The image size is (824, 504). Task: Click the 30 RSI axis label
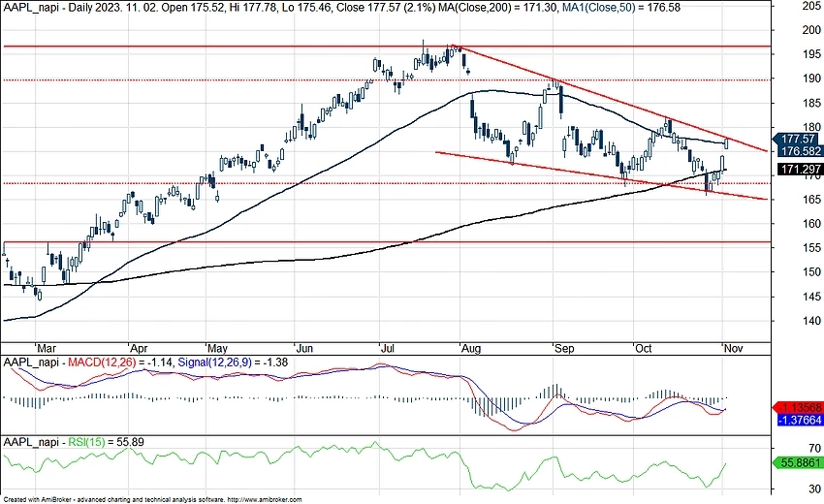[x=814, y=489]
